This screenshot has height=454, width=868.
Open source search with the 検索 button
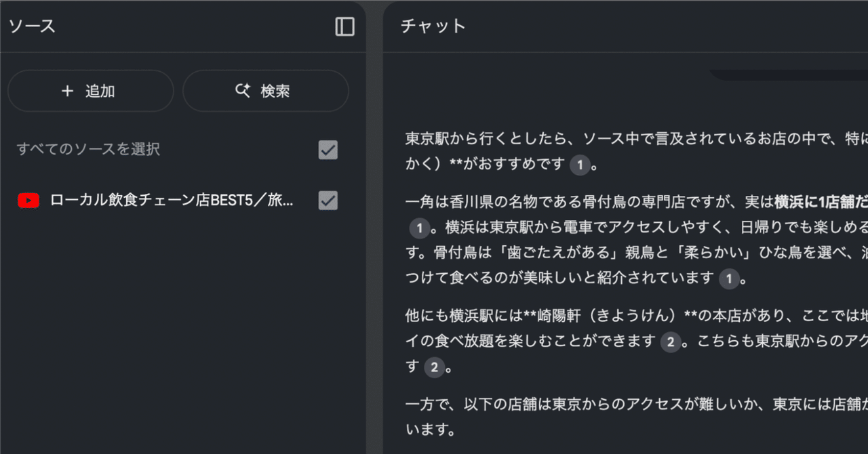click(266, 91)
